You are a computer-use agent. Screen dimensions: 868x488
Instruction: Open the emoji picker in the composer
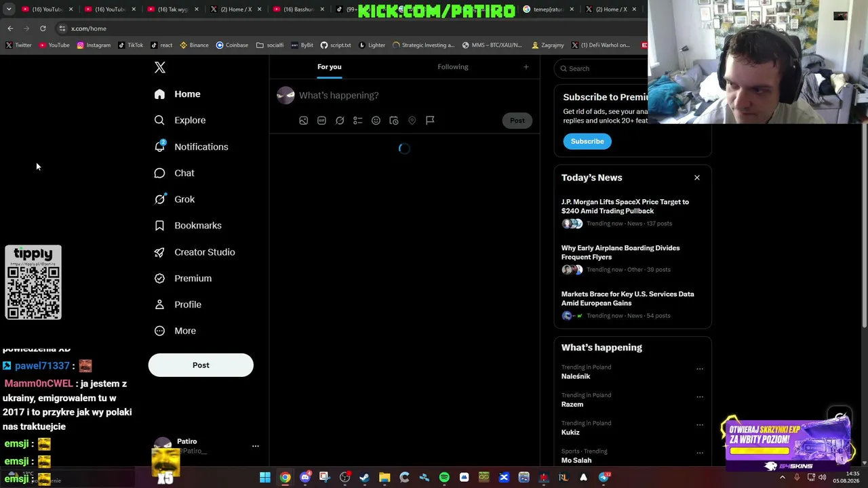376,121
